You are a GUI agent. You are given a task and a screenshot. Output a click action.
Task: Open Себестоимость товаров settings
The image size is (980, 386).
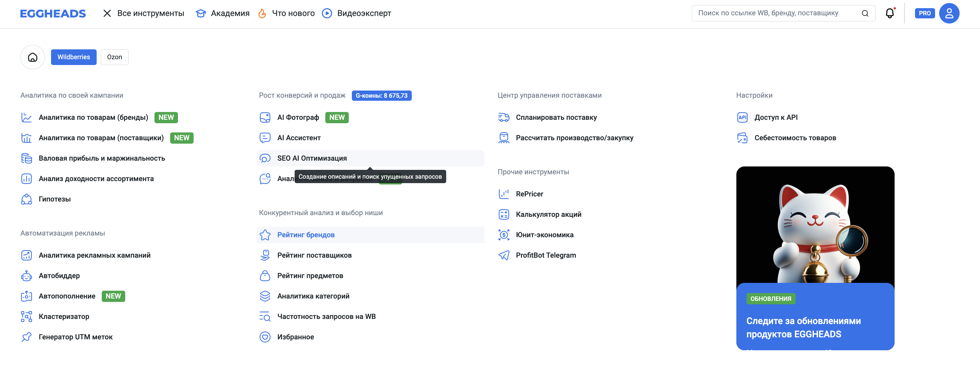click(x=795, y=138)
